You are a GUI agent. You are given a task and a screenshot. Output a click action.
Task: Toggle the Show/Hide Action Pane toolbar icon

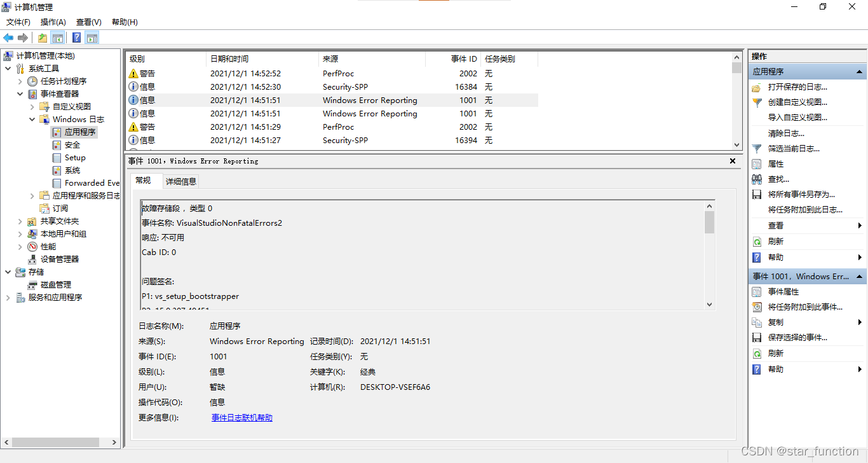[92, 38]
